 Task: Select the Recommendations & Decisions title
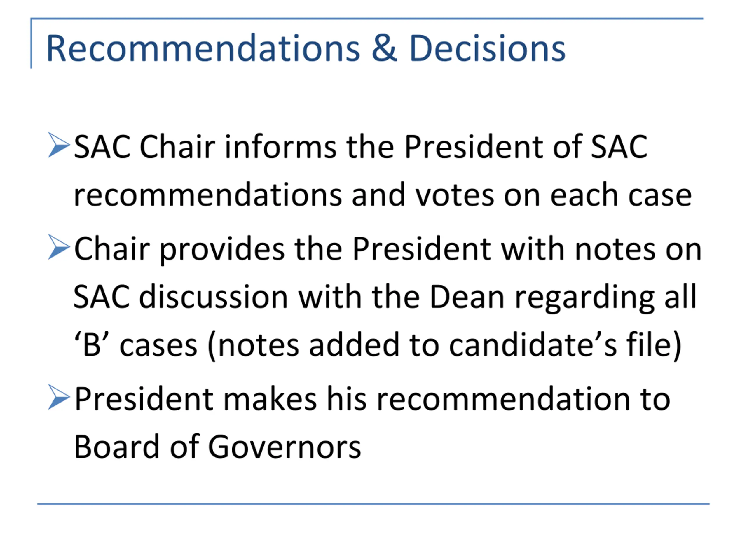pos(306,48)
